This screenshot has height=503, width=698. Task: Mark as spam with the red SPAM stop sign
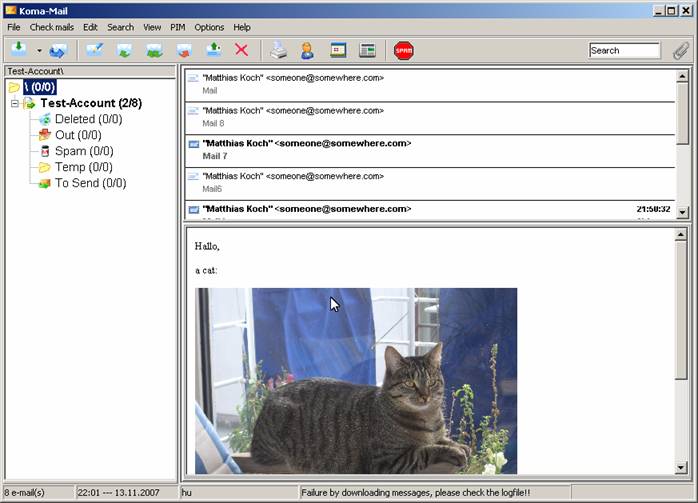pyautogui.click(x=404, y=51)
